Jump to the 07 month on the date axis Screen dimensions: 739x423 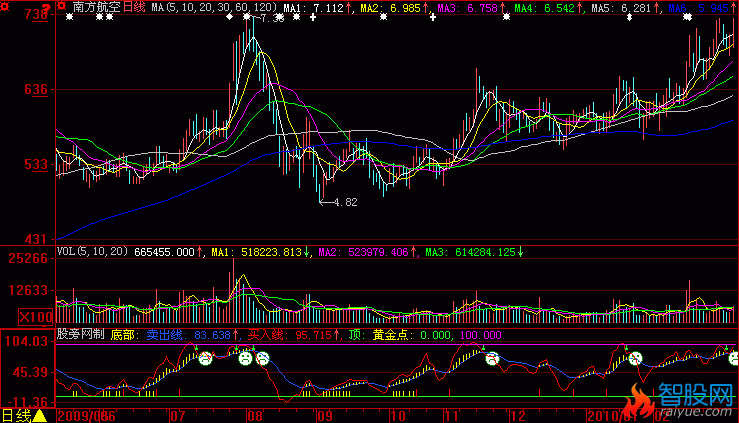click(178, 416)
